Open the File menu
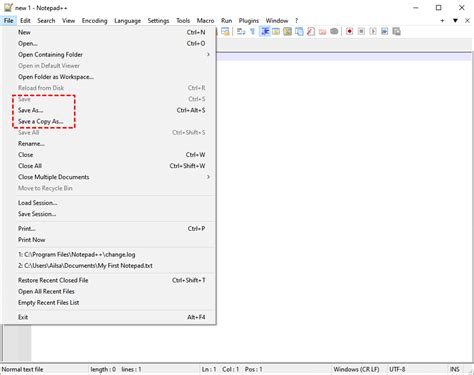The width and height of the screenshot is (474, 375). click(x=9, y=21)
